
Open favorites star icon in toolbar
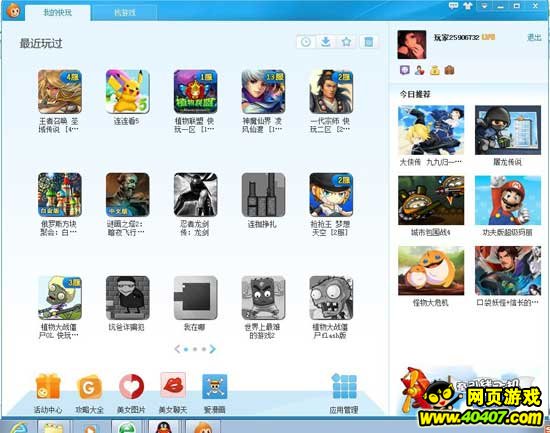click(x=347, y=42)
